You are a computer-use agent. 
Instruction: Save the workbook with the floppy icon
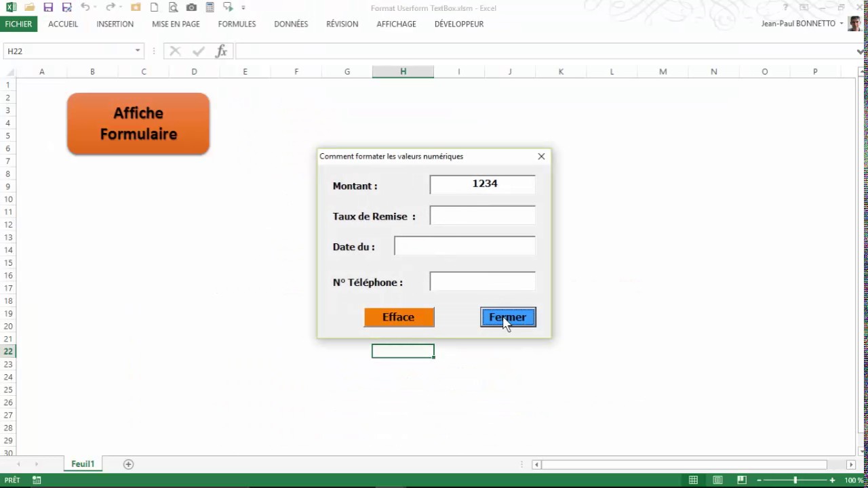(48, 7)
